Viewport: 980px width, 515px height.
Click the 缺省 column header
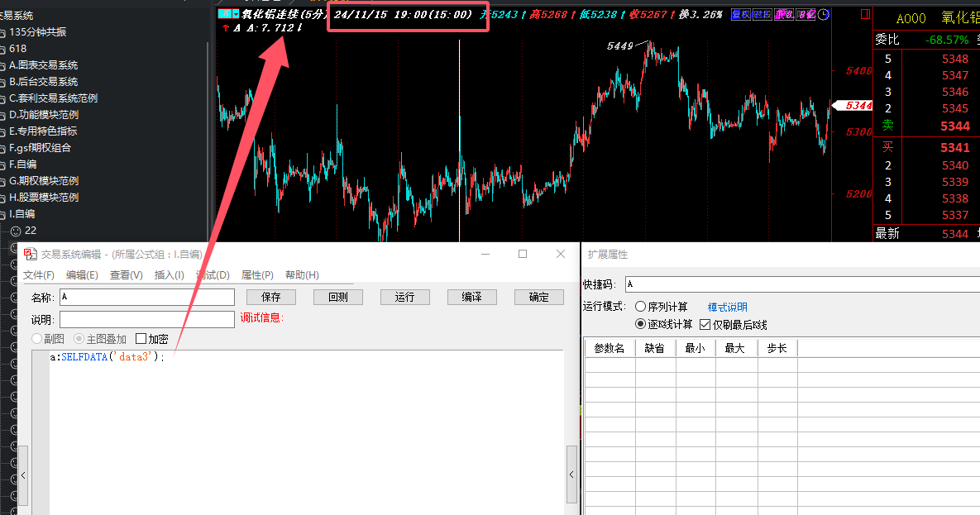(655, 348)
